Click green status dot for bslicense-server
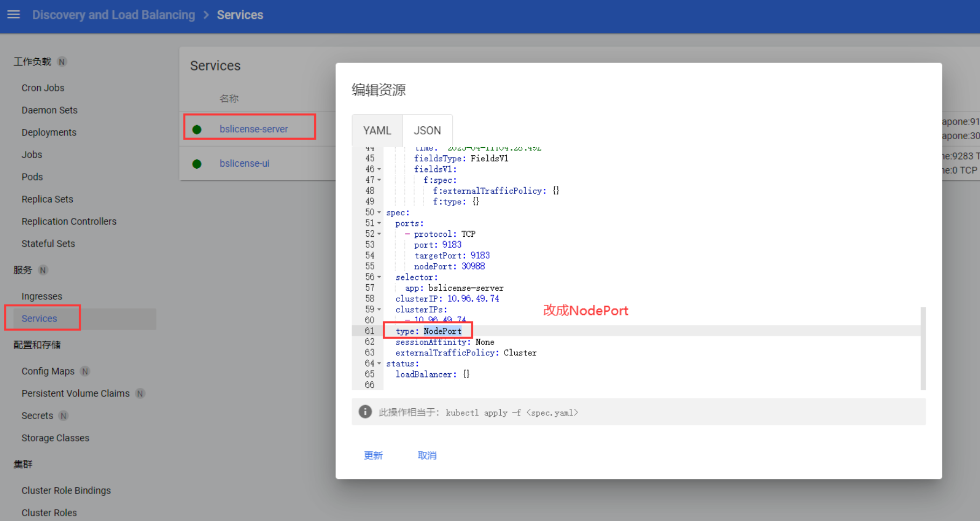 [x=197, y=129]
